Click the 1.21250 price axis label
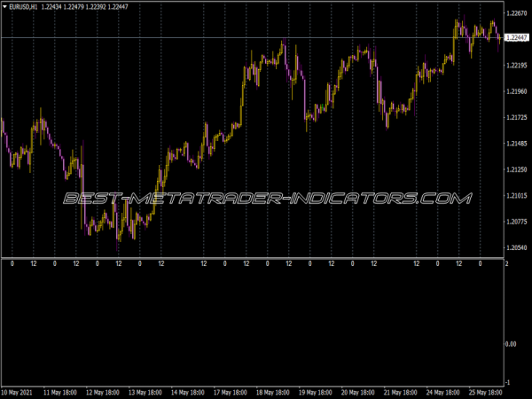 [517, 169]
